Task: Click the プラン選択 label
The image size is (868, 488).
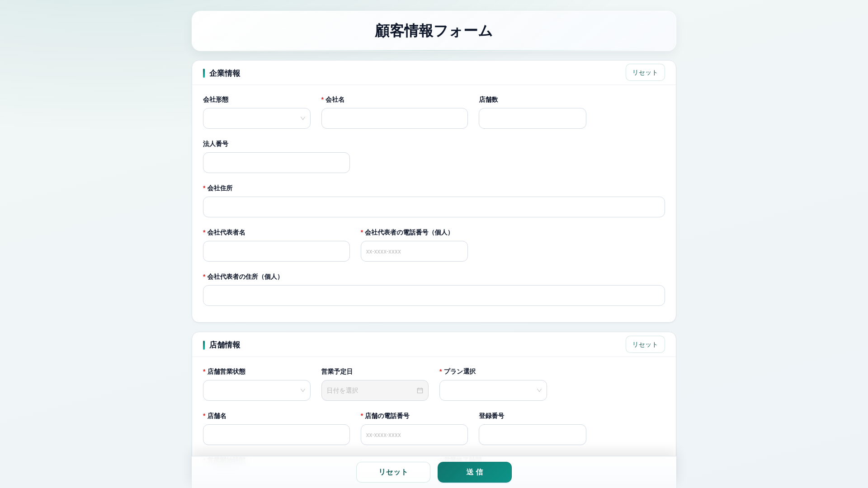Action: tap(459, 371)
